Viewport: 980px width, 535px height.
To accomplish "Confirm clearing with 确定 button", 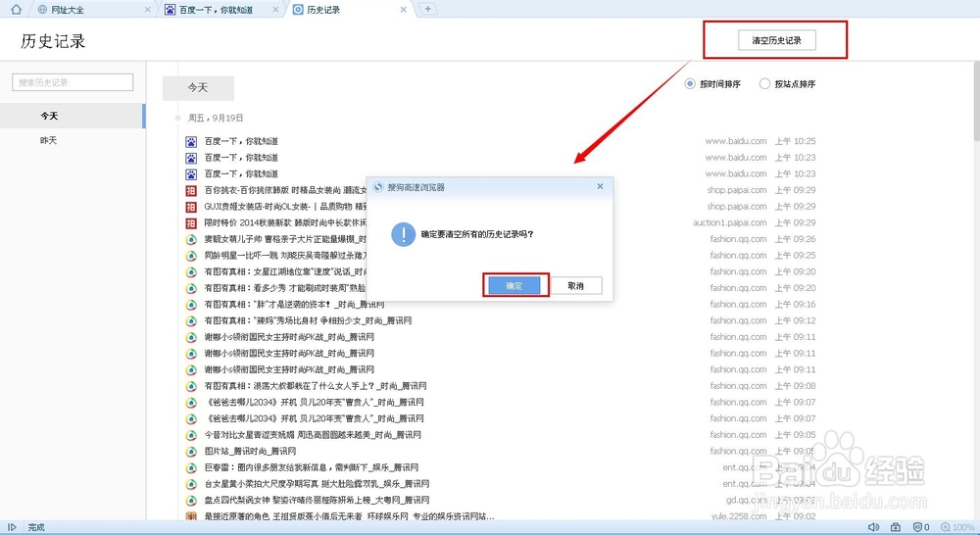I will point(514,285).
